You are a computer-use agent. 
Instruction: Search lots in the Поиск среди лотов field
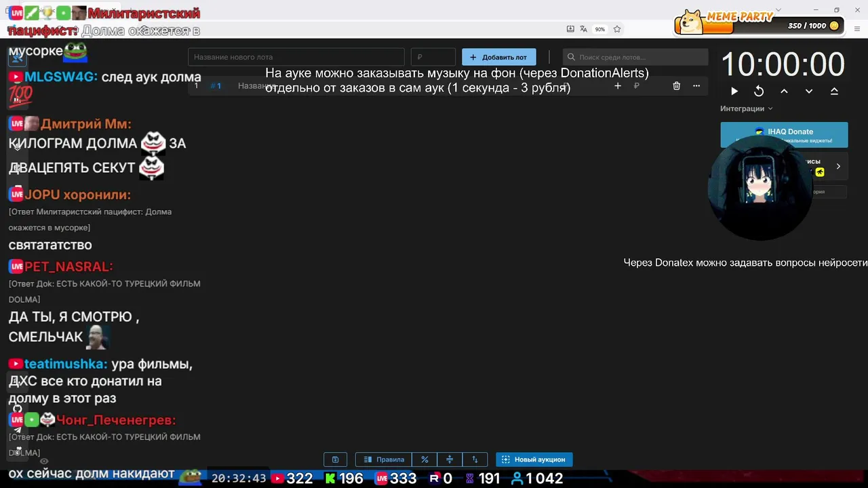pos(635,57)
